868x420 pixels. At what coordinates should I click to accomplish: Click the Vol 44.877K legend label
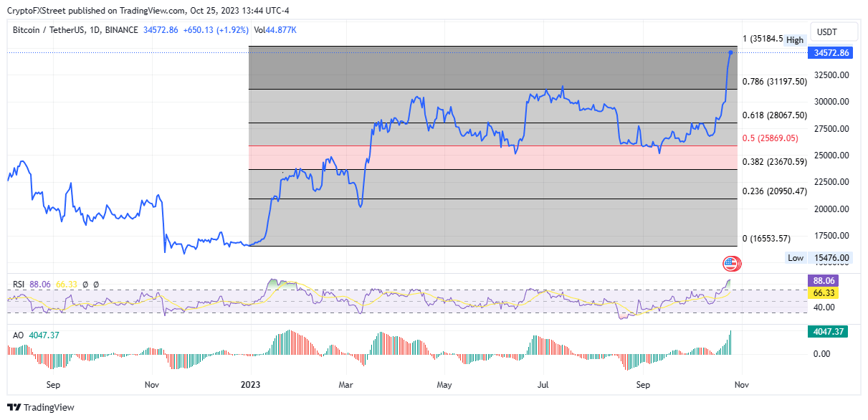[x=275, y=30]
